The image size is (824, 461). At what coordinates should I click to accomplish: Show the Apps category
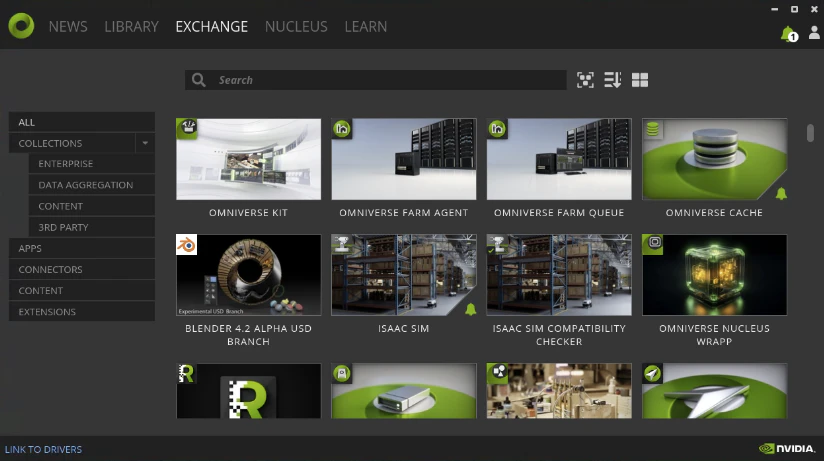(82, 248)
